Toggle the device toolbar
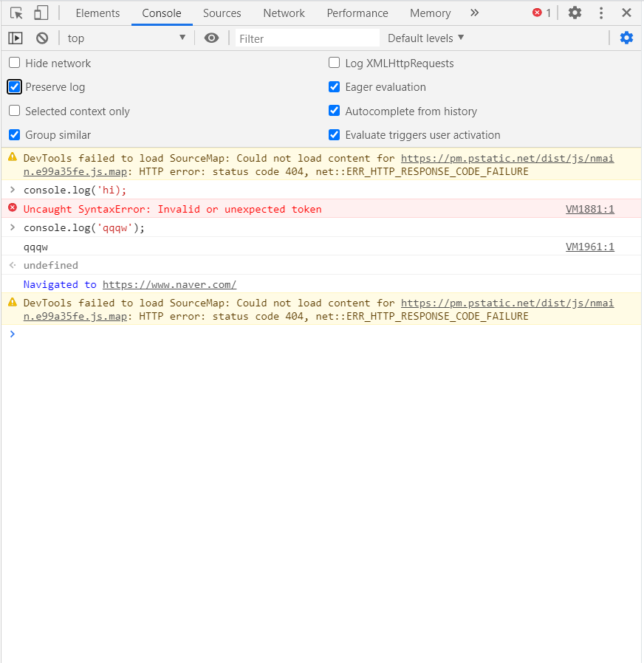Screen dimensions: 644x663 [x=40, y=13]
